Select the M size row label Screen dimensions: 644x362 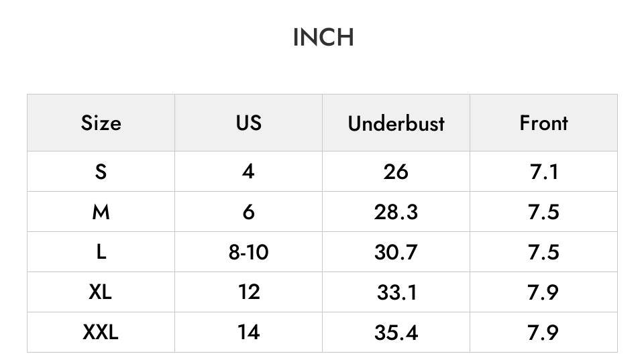click(x=101, y=212)
